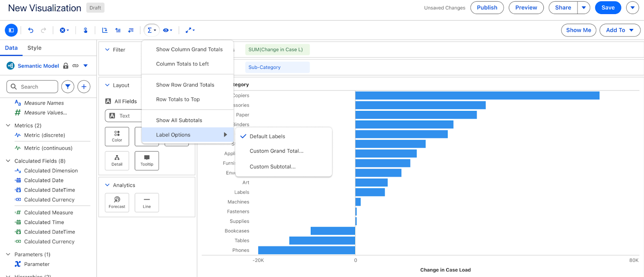644x277 pixels.
Task: Click the Save button
Action: [x=608, y=8]
